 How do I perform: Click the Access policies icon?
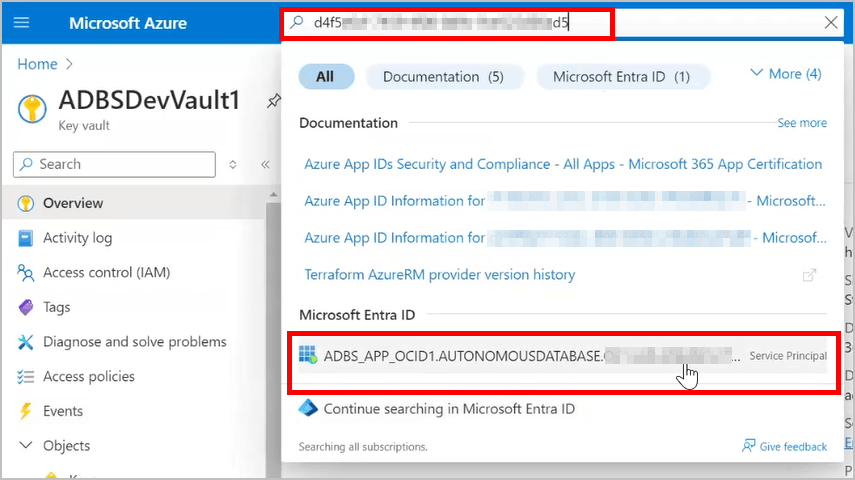pyautogui.click(x=26, y=377)
